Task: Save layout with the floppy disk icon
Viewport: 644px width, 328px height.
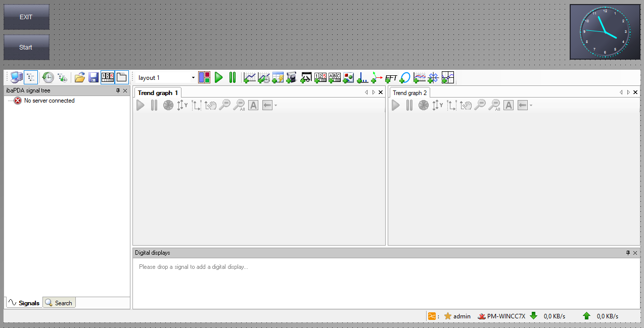Action: click(x=94, y=77)
